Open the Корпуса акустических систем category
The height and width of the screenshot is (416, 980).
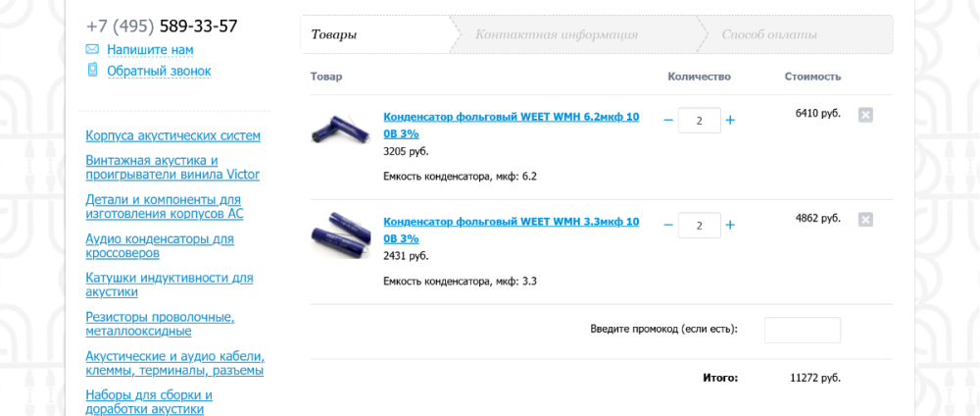tap(172, 135)
